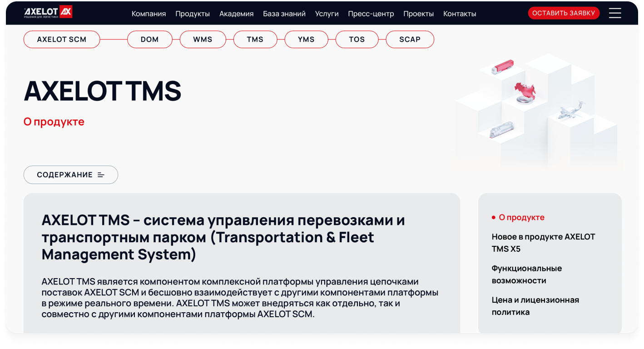This screenshot has width=644, height=349.
Task: Select the TMS product pill
Action: point(255,40)
